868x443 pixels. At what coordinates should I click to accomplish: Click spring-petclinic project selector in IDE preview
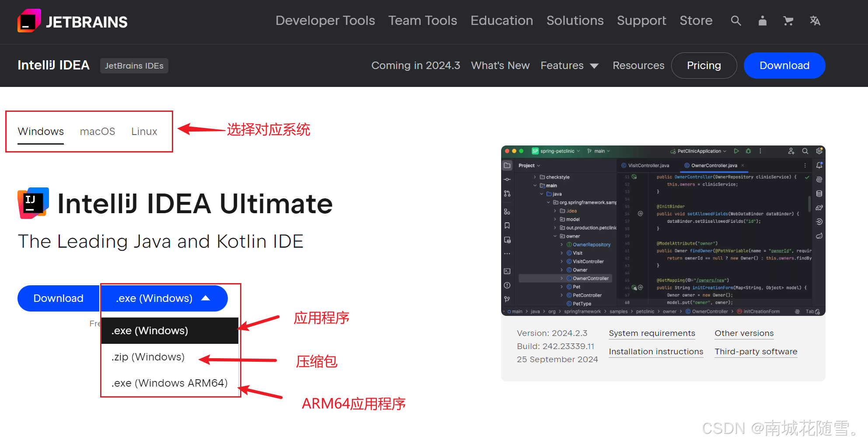(556, 151)
